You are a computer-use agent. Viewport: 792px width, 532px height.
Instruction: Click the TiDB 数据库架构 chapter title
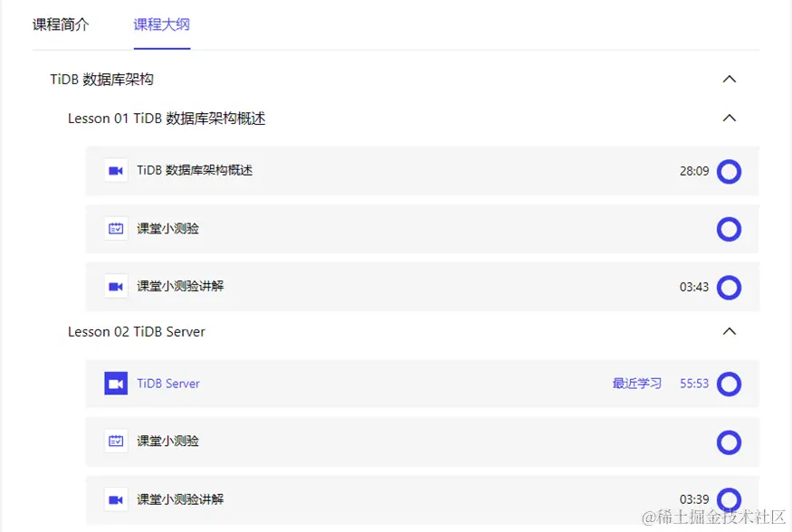(x=101, y=80)
